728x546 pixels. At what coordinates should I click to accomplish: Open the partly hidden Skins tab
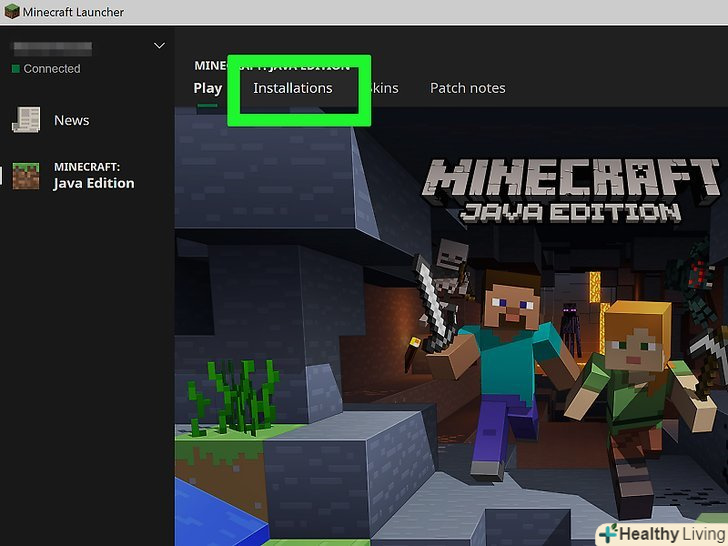tap(384, 88)
